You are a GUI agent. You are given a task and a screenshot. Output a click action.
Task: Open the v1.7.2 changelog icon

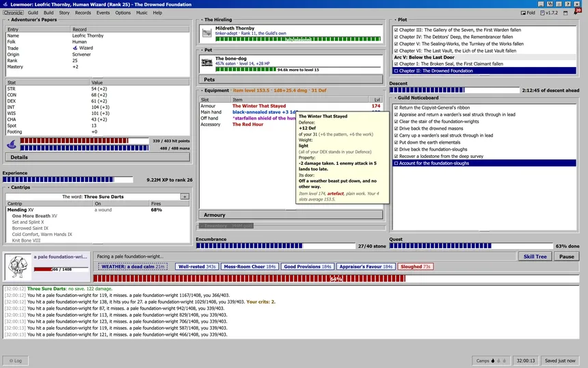[x=542, y=13]
